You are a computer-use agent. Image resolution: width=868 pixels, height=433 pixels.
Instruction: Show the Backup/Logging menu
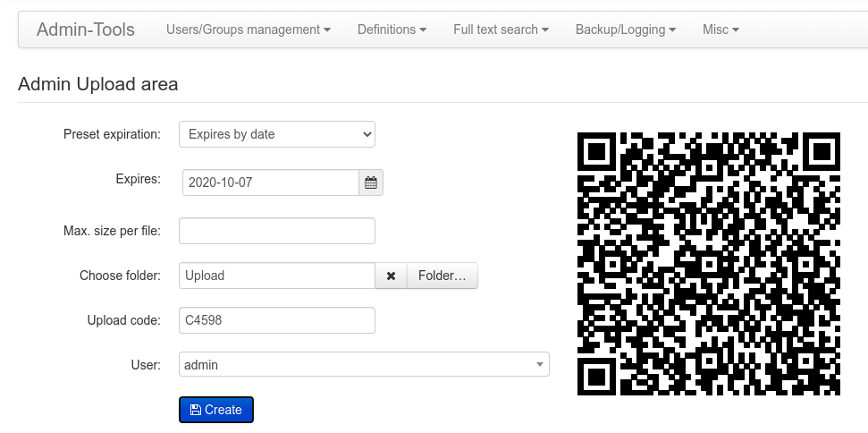coord(625,30)
